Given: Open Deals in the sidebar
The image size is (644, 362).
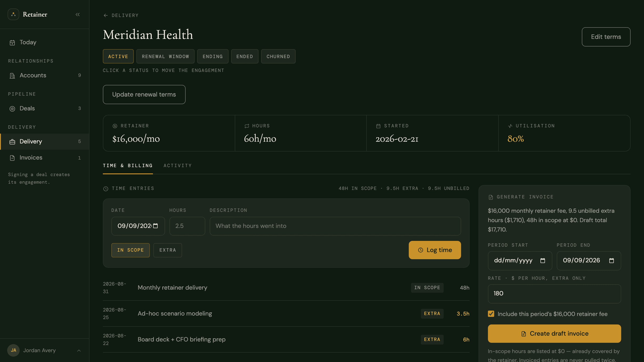Looking at the screenshot, I should click(x=44, y=108).
